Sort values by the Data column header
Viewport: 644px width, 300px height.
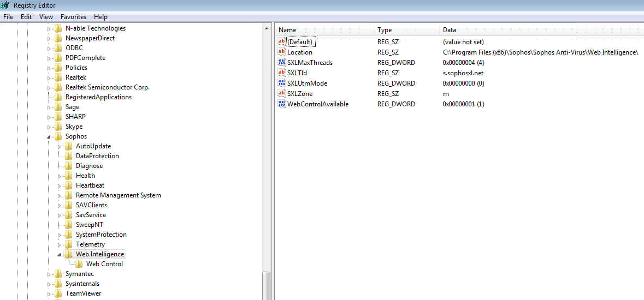542,30
